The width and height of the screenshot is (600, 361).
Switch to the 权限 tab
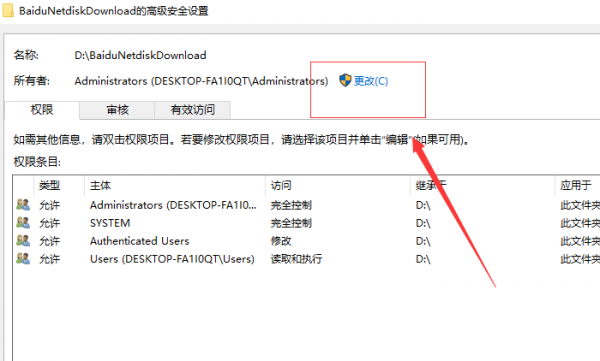(42, 110)
